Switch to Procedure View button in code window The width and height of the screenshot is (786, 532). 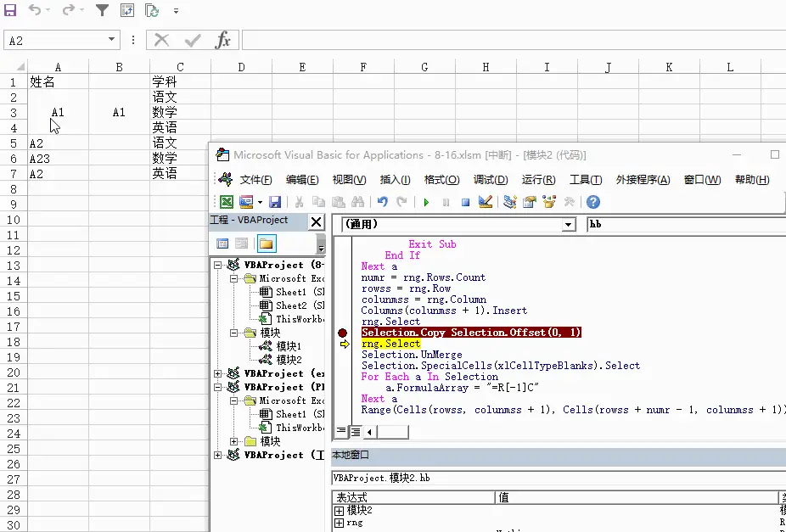tap(341, 431)
